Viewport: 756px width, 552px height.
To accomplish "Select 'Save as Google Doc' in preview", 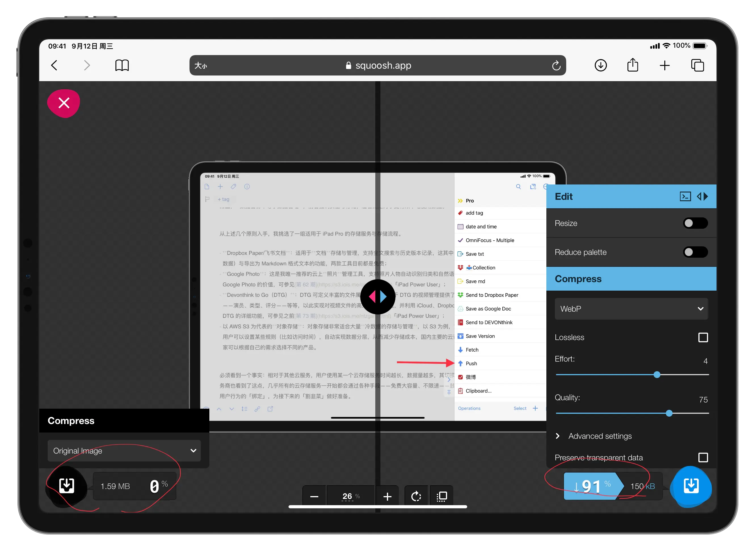I will (x=488, y=309).
